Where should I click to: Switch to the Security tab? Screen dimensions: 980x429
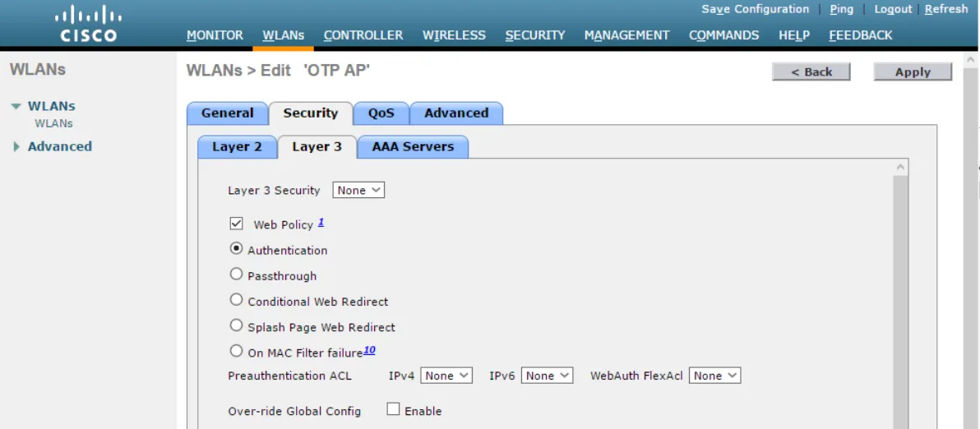click(x=311, y=113)
